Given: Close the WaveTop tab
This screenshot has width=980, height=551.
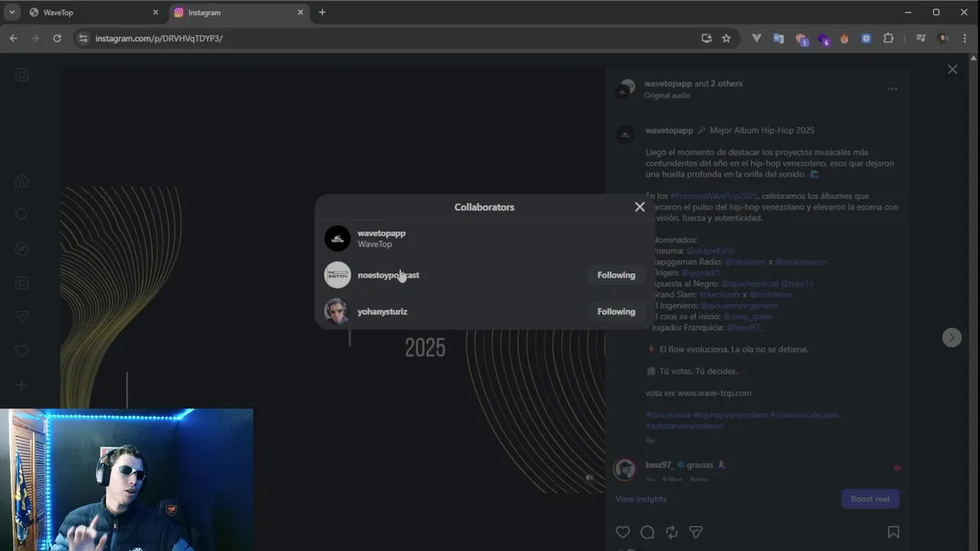Looking at the screenshot, I should tap(155, 12).
